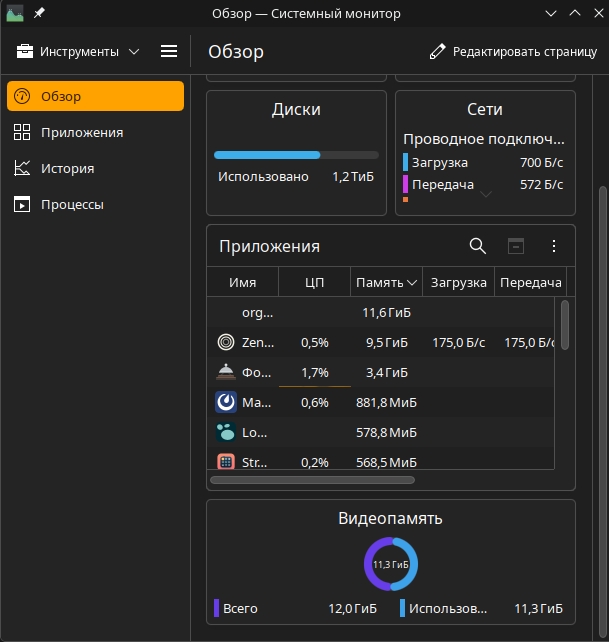Screen dimensions: 609x642
Task: Sort by Загрузка column header
Action: (459, 282)
